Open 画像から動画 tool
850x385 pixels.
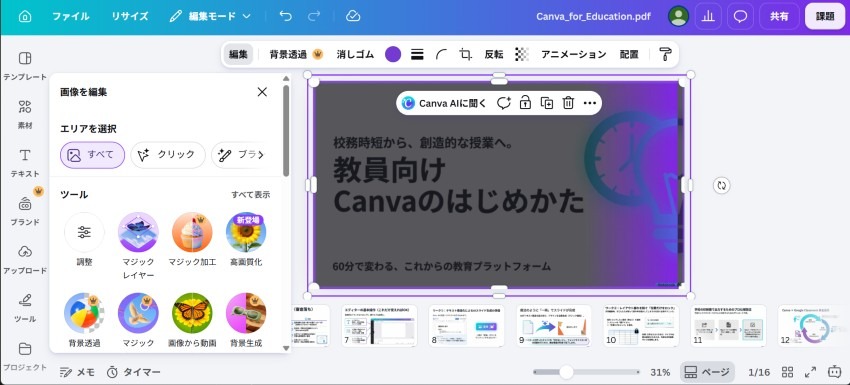tap(192, 320)
